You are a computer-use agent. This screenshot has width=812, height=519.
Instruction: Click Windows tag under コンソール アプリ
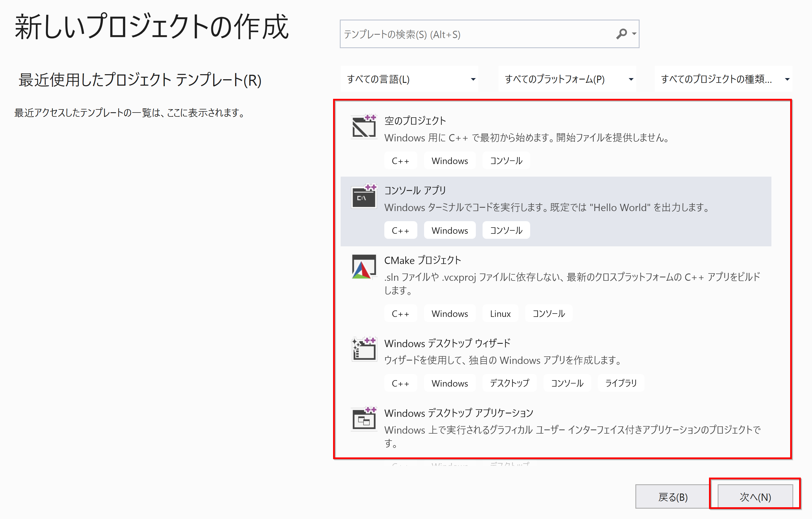(450, 230)
